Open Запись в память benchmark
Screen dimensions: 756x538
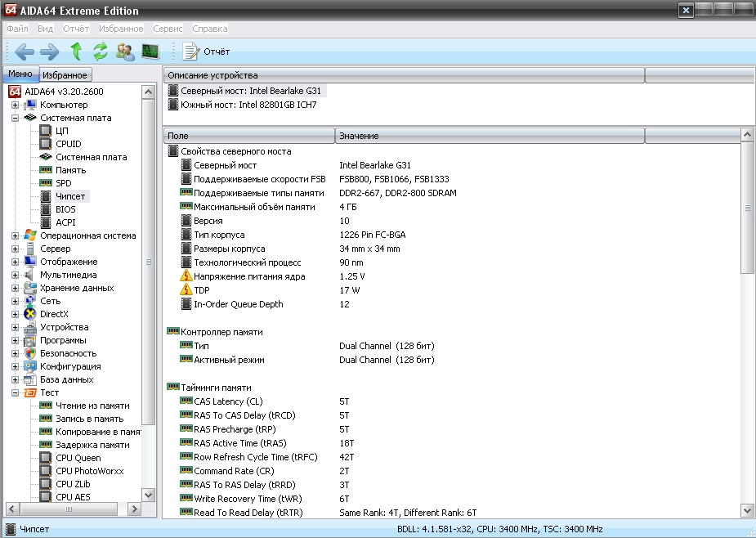pyautogui.click(x=90, y=419)
